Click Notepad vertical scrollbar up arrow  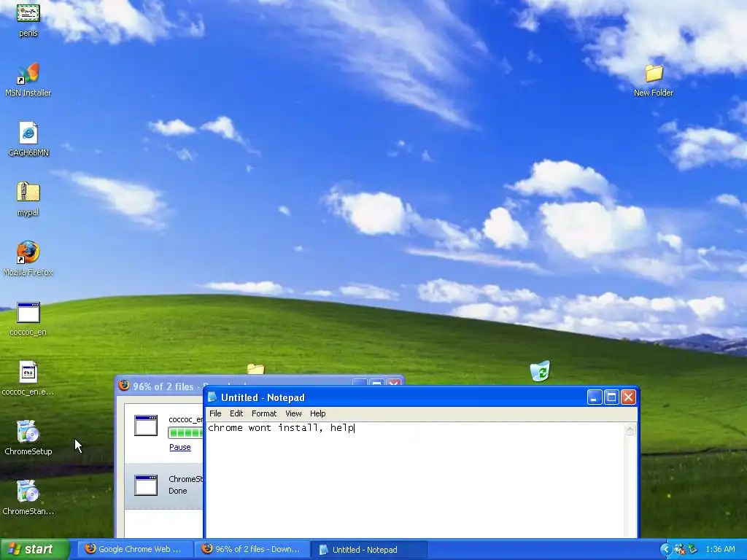point(630,429)
